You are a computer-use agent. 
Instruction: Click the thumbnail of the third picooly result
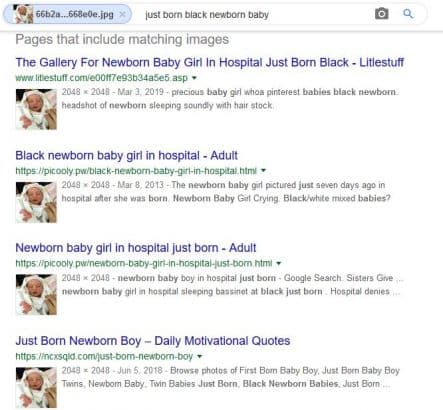point(36,295)
